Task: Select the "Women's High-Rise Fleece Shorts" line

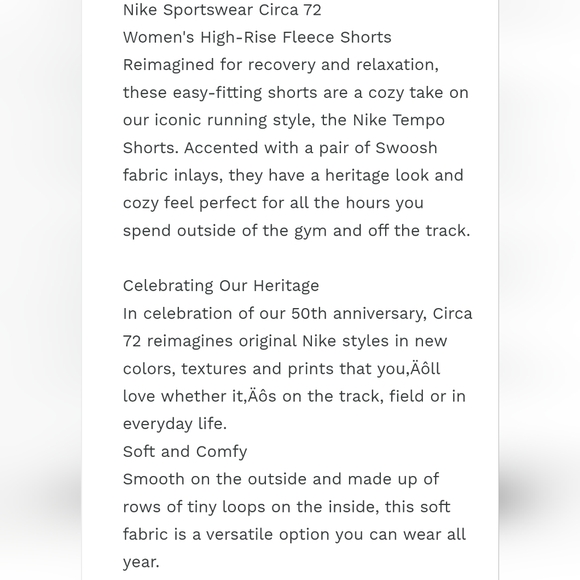Action: coord(257,37)
